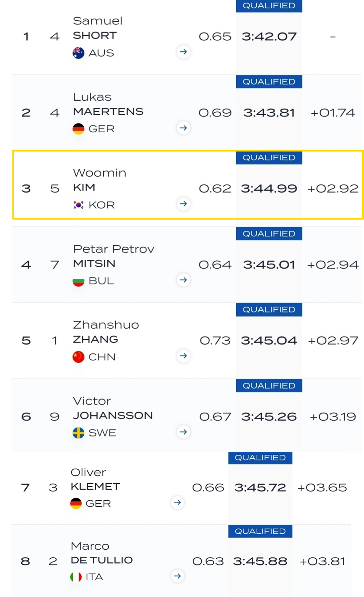Select athlete name Samuel SHORT
This screenshot has width=364, height=597.
click(x=98, y=28)
